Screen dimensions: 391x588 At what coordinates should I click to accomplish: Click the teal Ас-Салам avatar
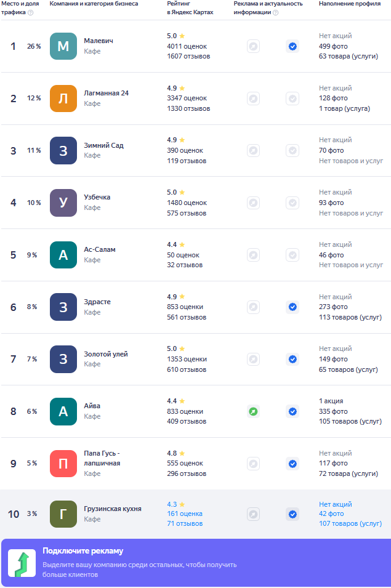pyautogui.click(x=63, y=255)
